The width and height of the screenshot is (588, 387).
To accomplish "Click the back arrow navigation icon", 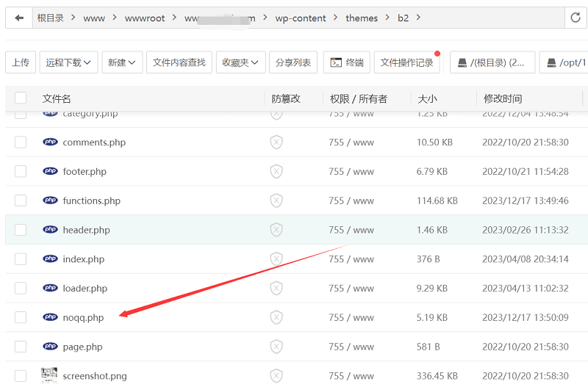I will [x=19, y=18].
